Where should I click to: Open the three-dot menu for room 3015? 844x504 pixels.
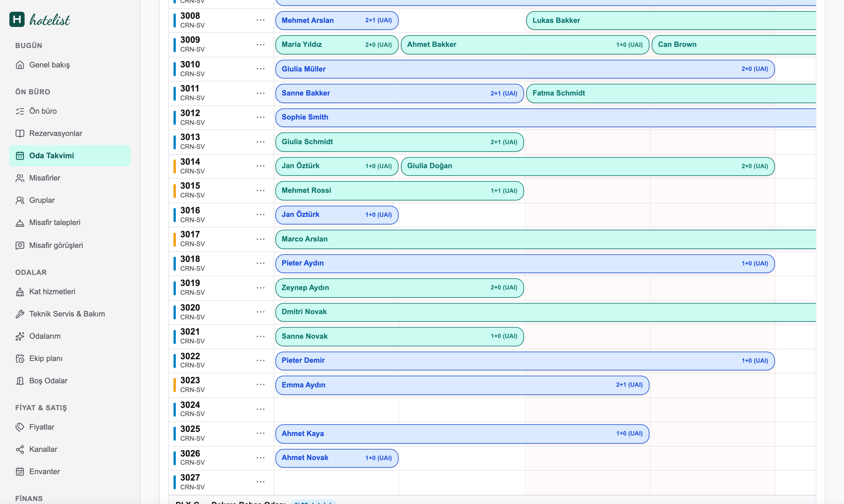click(x=261, y=190)
